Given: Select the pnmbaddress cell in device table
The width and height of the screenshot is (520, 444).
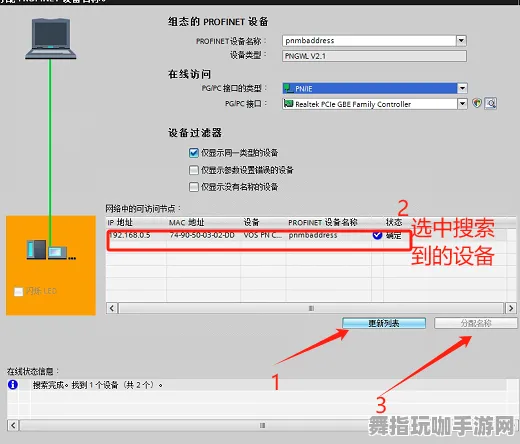Looking at the screenshot, I should [313, 235].
